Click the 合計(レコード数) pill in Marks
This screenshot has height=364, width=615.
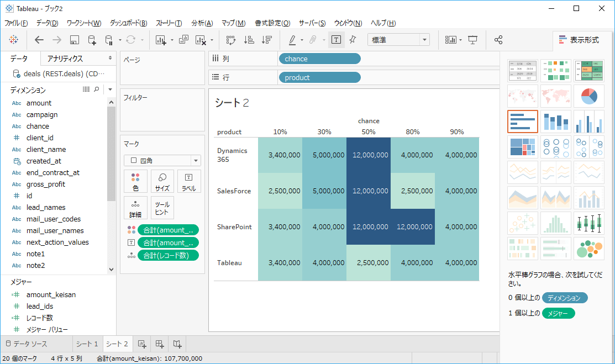169,255
